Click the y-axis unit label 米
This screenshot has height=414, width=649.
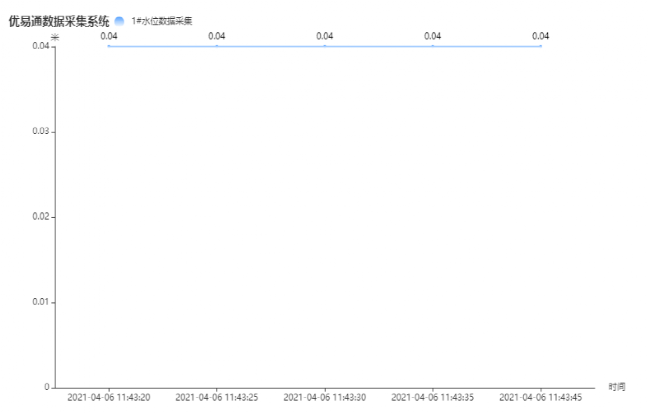pos(55,38)
